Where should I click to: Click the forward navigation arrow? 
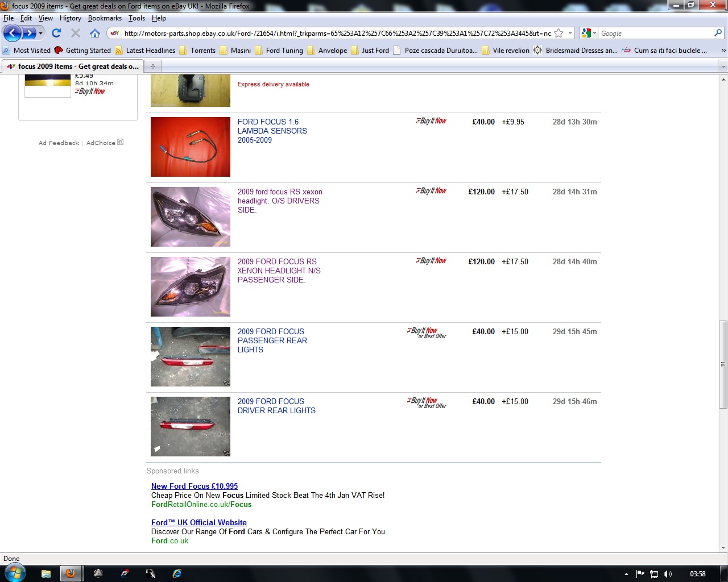click(x=29, y=34)
